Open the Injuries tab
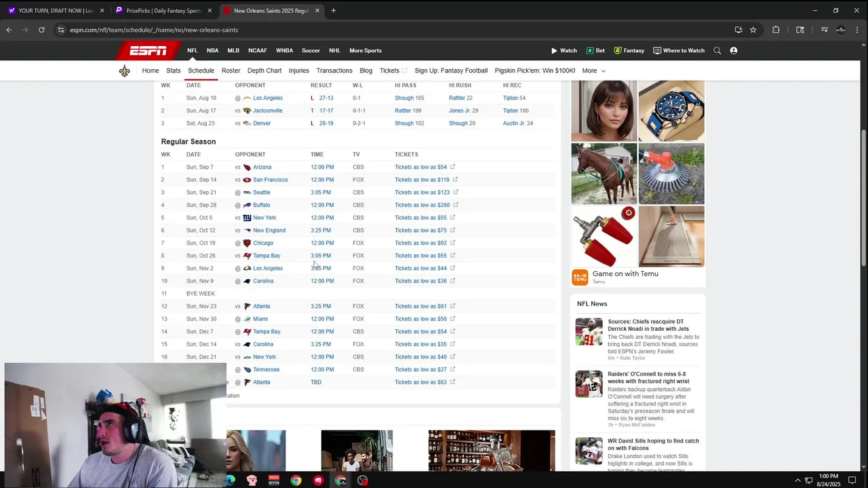 (298, 70)
